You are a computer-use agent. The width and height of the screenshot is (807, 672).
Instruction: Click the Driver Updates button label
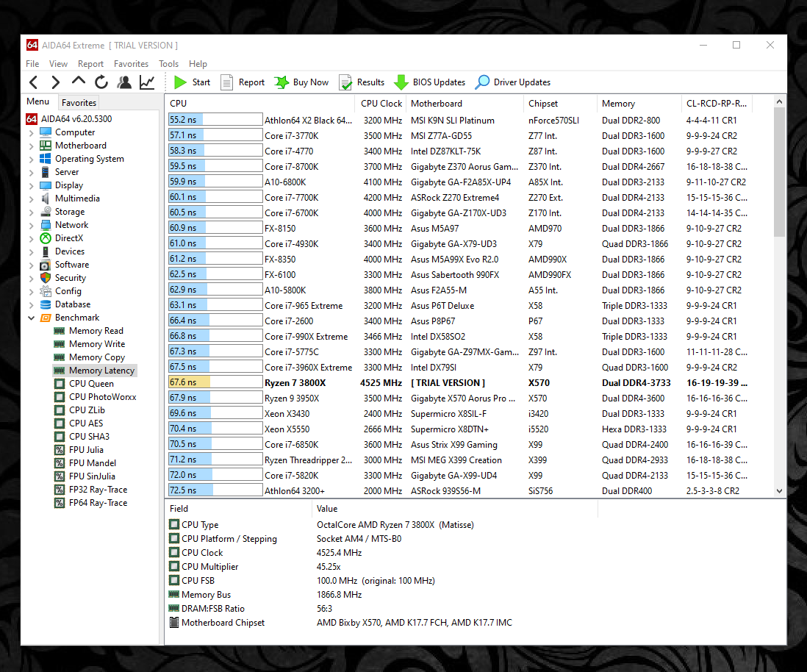point(522,82)
